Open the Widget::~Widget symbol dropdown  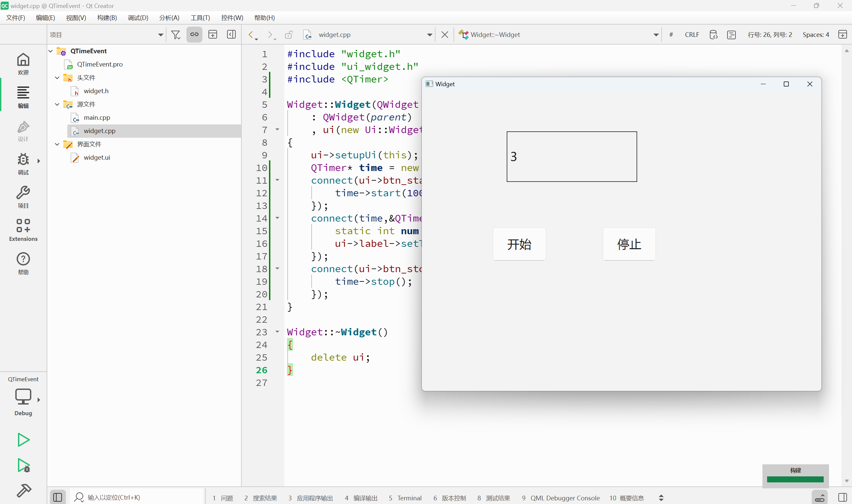pyautogui.click(x=656, y=35)
